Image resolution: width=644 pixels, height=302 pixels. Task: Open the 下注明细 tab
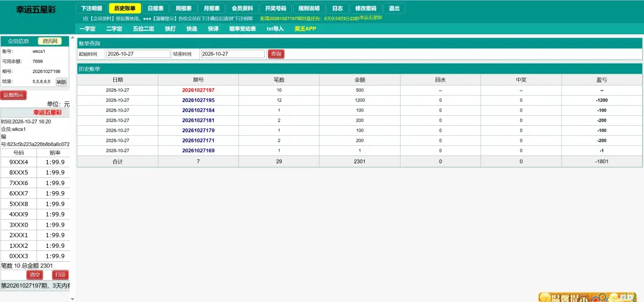click(x=91, y=8)
